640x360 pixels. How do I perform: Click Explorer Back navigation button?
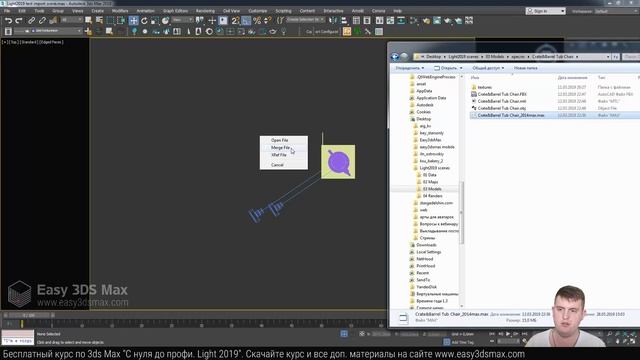[x=395, y=57]
